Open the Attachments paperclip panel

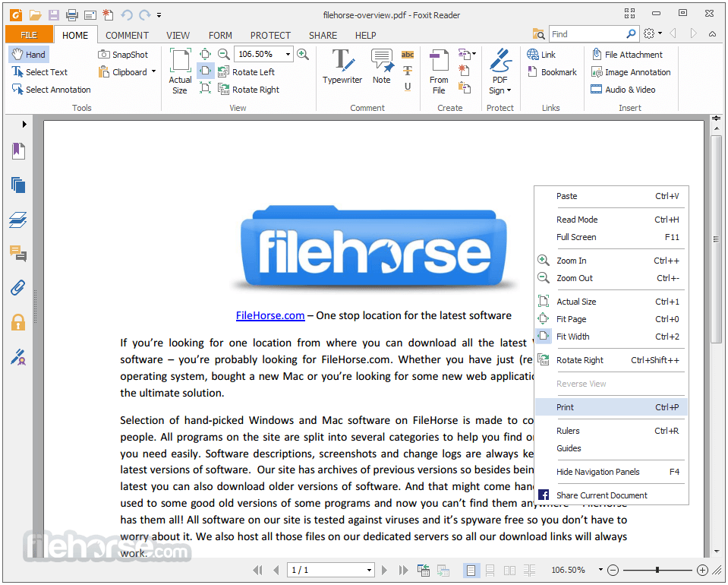coord(17,288)
